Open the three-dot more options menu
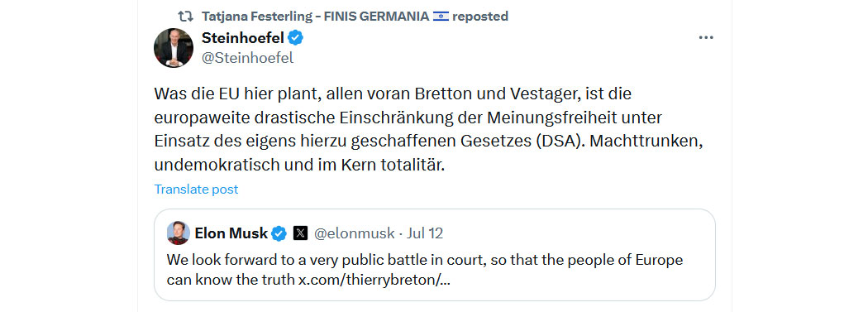 [706, 38]
